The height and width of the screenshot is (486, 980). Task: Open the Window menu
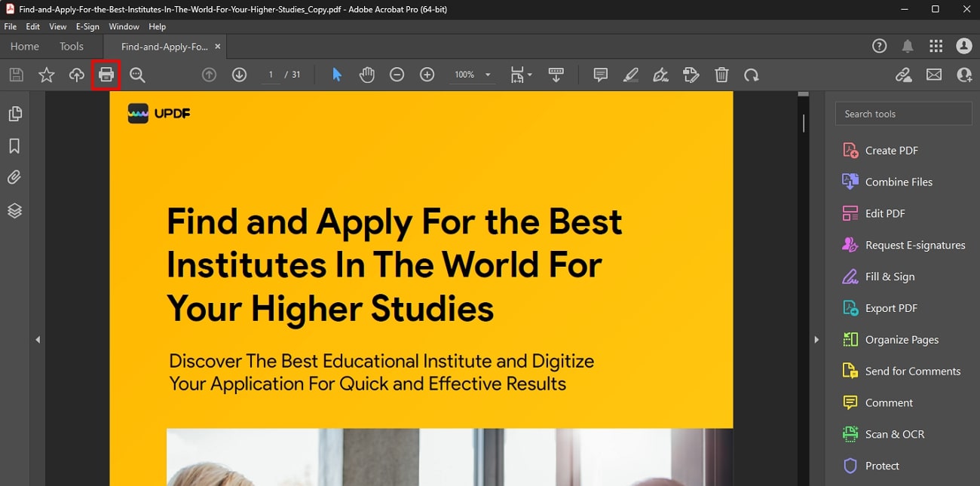(124, 26)
